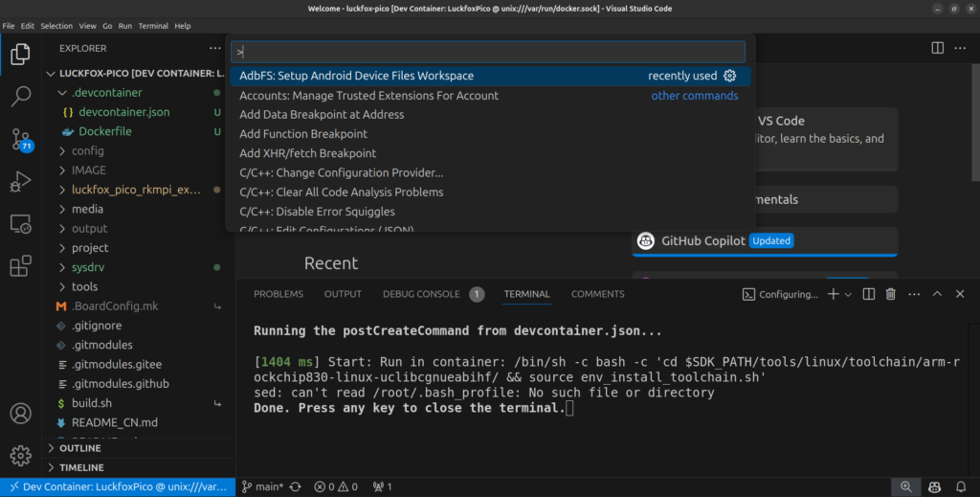The width and height of the screenshot is (980, 497).
Task: Switch to the DEBUG CONSOLE tab
Action: [421, 294]
